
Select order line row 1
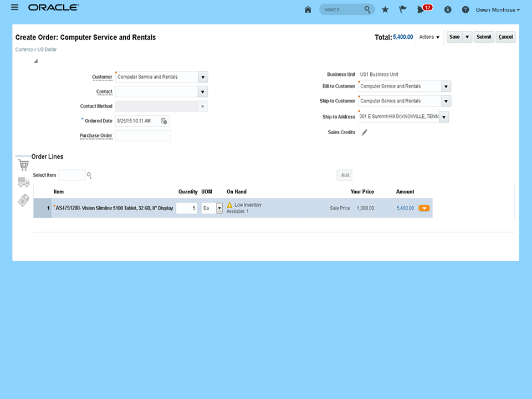[x=43, y=208]
